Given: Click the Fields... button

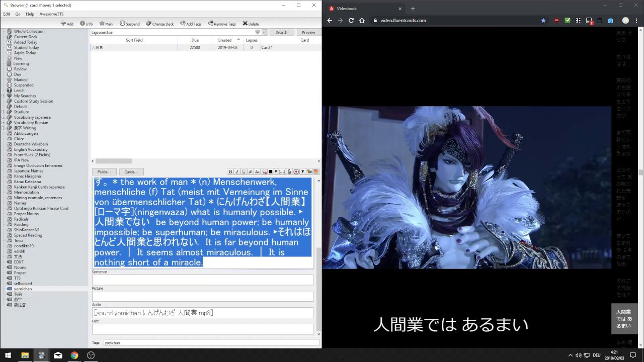Looking at the screenshot, I should pos(104,172).
